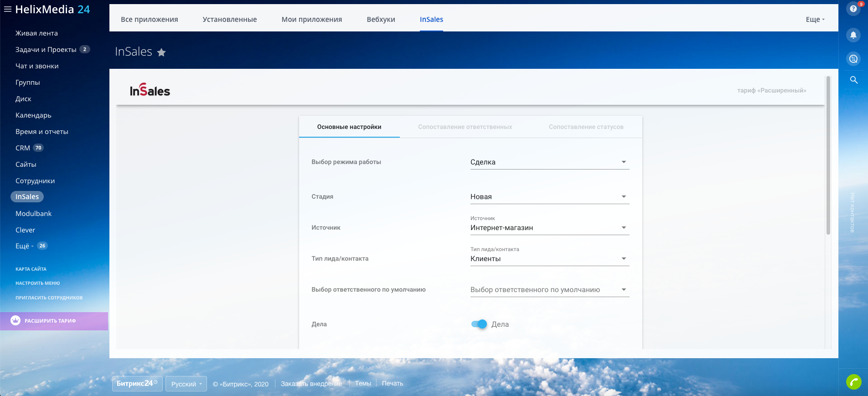Open CRM in the left sidebar

click(23, 148)
